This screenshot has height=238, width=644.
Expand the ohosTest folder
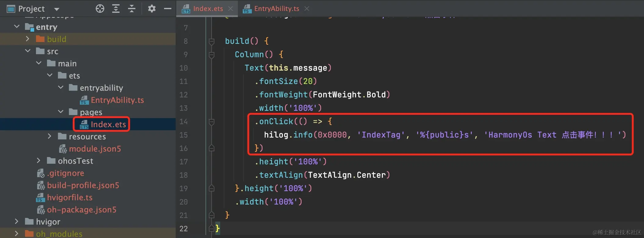[x=39, y=161]
